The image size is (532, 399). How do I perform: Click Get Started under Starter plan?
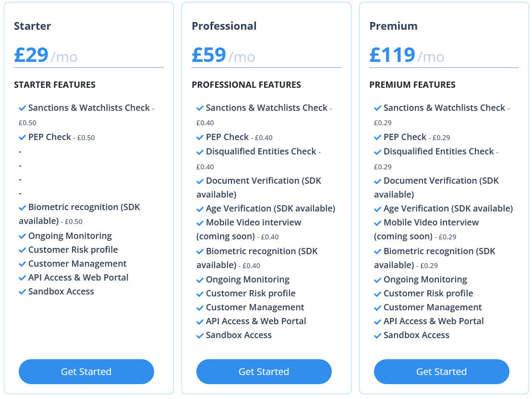(x=86, y=372)
